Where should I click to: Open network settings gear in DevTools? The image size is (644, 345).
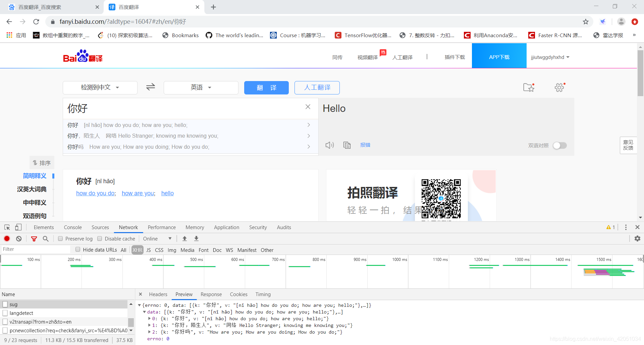tap(638, 238)
